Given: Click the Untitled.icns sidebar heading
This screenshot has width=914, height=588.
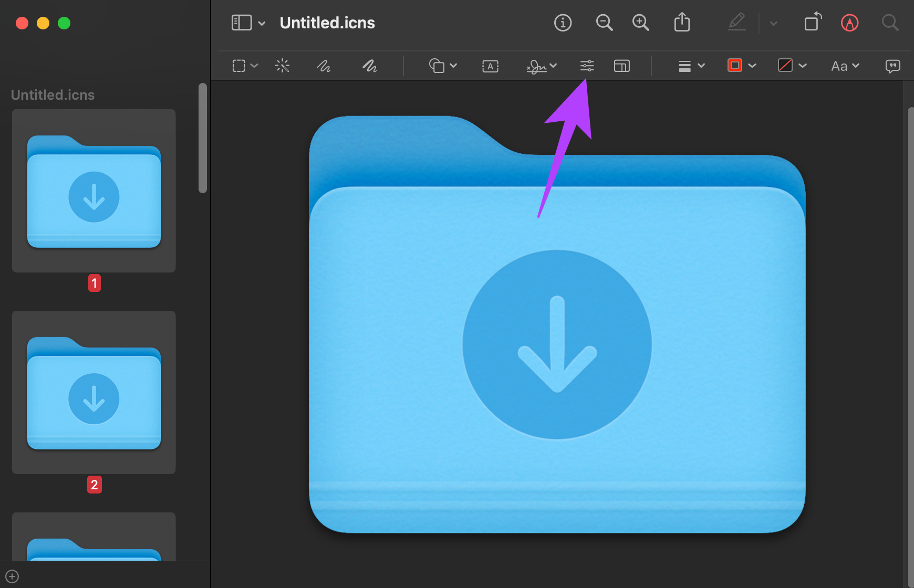Looking at the screenshot, I should coord(53,95).
